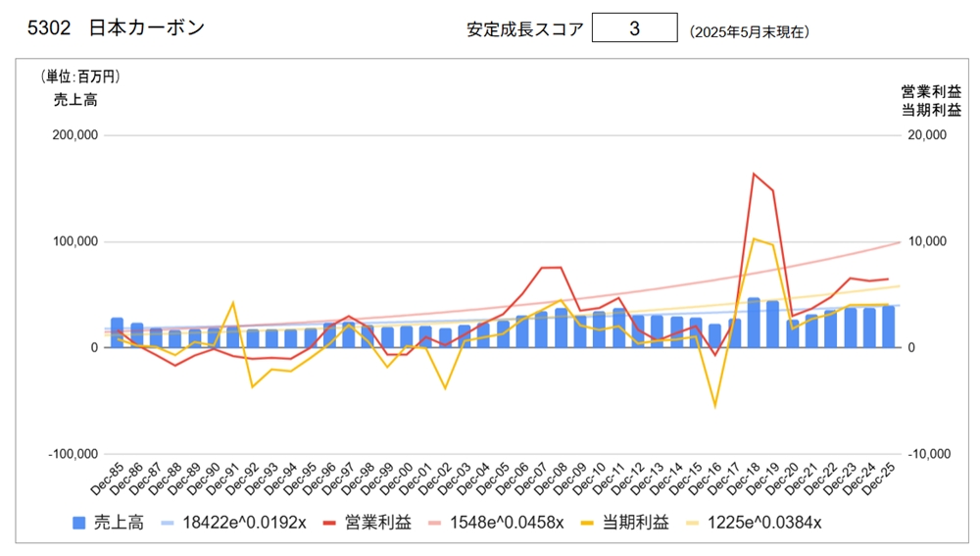Screen dimensions: 980x556
Task: Click the Dec-02 x-axis label
Action: 434,480
